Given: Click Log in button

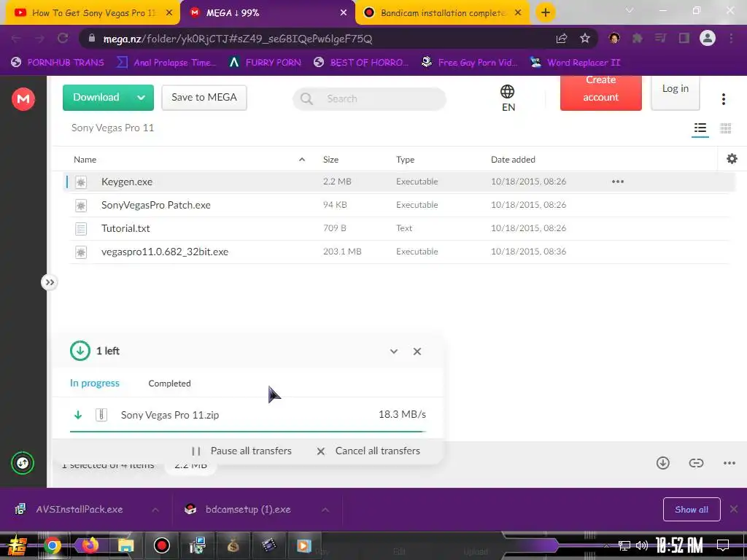Looking at the screenshot, I should (675, 91).
